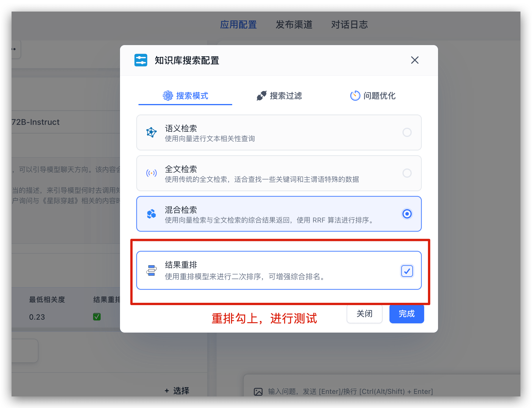Select the 语义检索 radio button

(407, 132)
